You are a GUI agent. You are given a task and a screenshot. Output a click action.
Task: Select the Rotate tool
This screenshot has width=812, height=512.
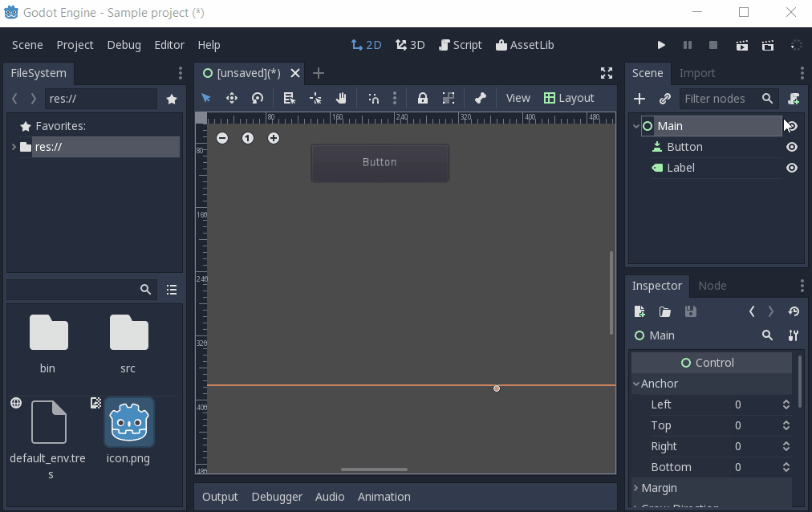pyautogui.click(x=258, y=98)
